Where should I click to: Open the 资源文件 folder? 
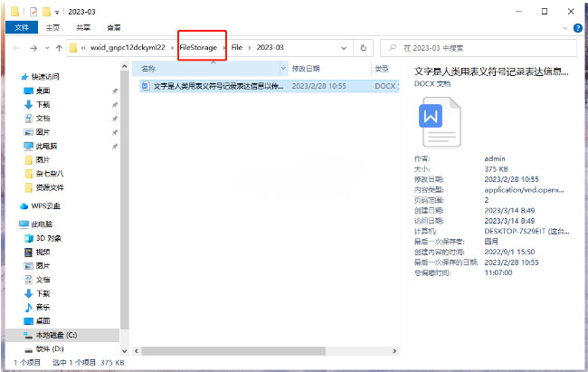click(50, 187)
